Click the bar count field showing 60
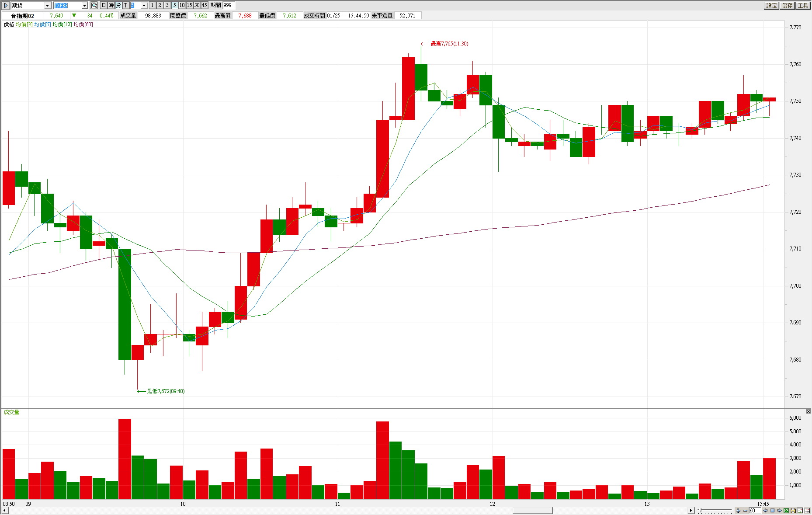This screenshot has height=515, width=812. click(x=755, y=511)
